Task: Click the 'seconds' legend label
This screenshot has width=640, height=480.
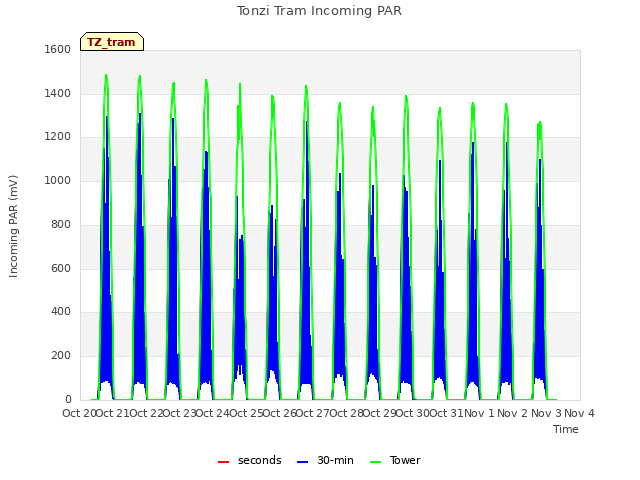Action: coord(260,460)
